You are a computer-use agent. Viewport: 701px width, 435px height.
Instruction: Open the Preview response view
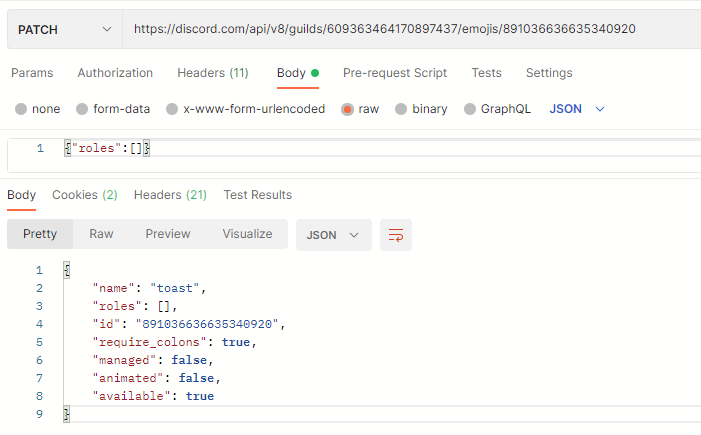point(168,234)
